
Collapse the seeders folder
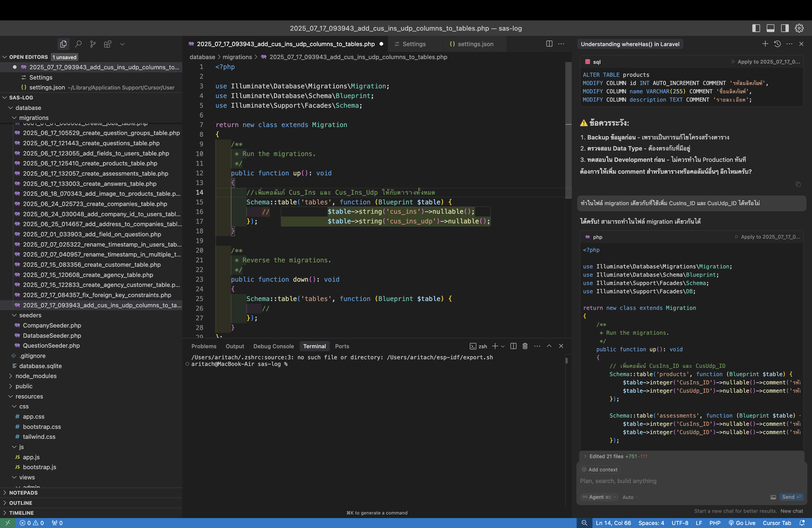(30, 315)
